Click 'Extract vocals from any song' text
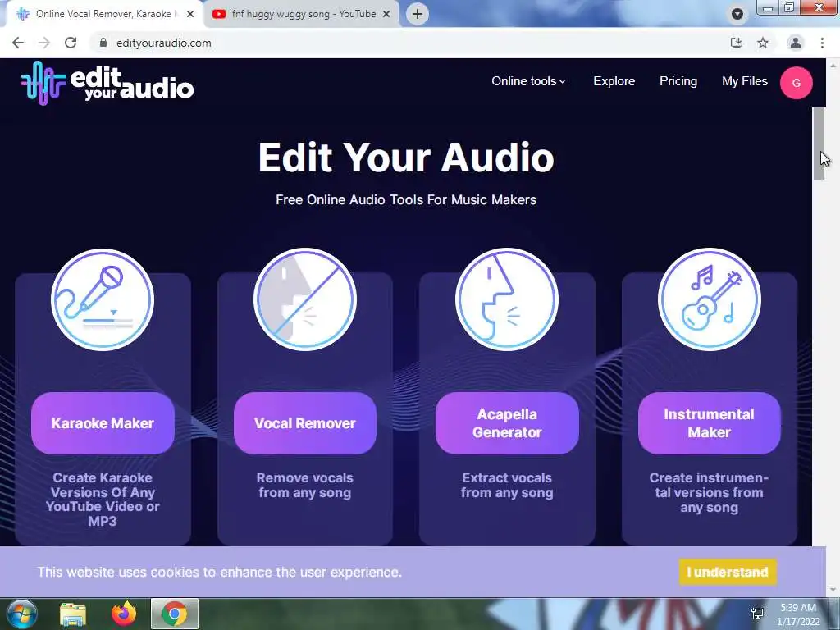 [507, 486]
